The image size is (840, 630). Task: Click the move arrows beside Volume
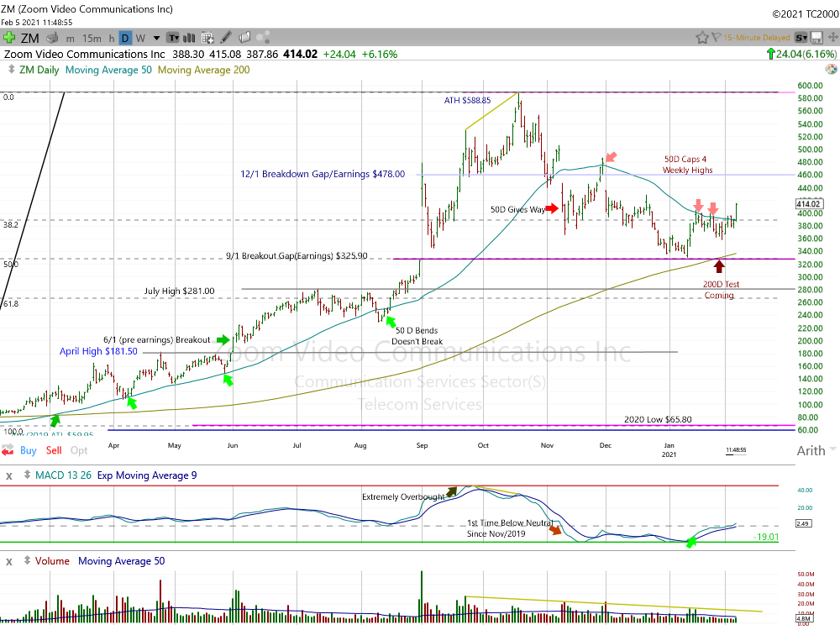click(x=27, y=561)
